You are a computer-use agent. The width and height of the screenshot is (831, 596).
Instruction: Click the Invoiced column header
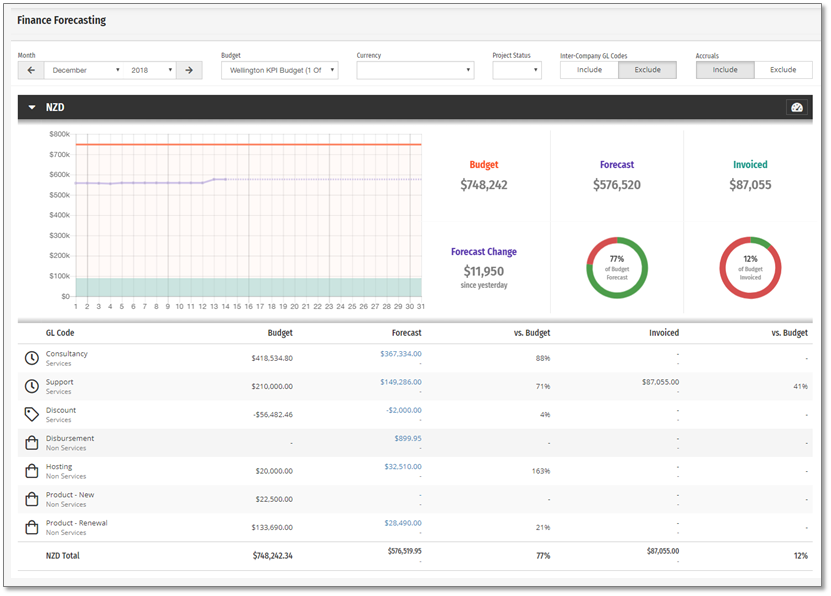[x=664, y=333]
